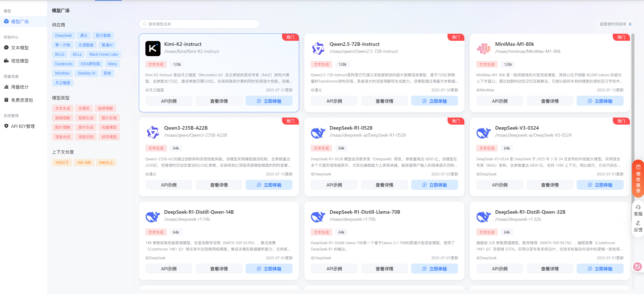Click 立即体验 on DeepSeek-V3-0324 card
644x294 pixels.
(600, 185)
